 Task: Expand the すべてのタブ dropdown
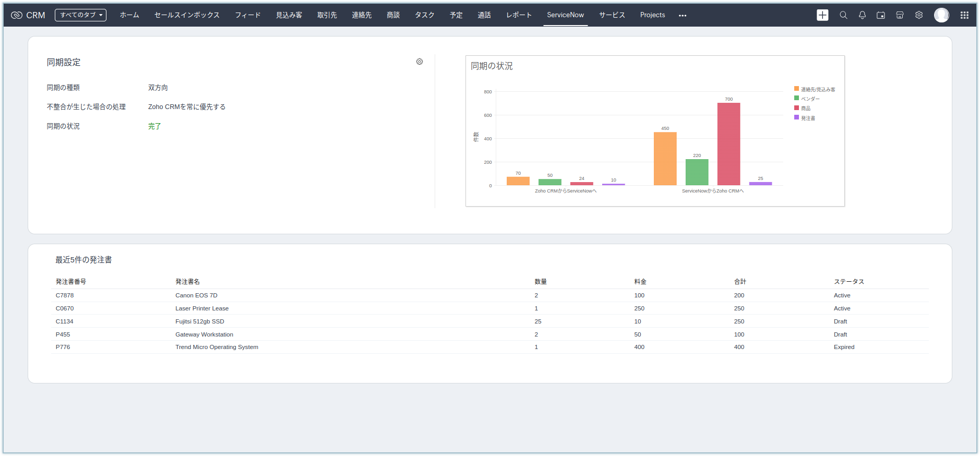80,15
